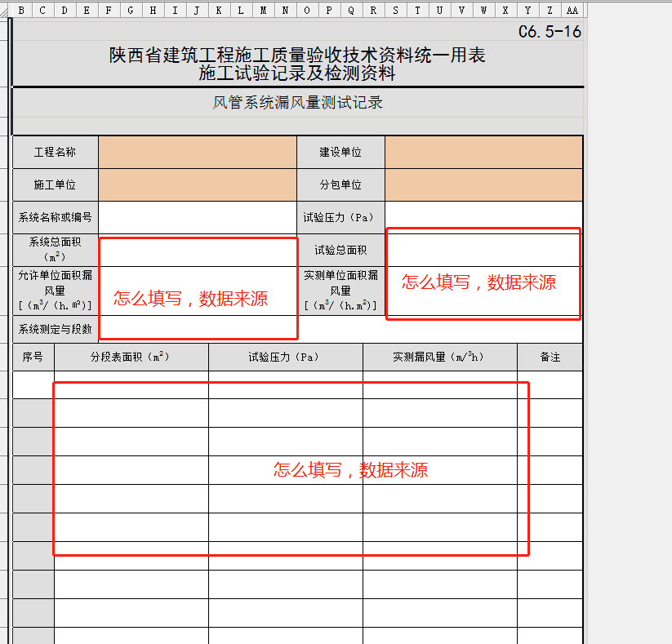This screenshot has width=672, height=644.
Task: Click the 系统名称或编号 label cell
Action: coord(56,218)
